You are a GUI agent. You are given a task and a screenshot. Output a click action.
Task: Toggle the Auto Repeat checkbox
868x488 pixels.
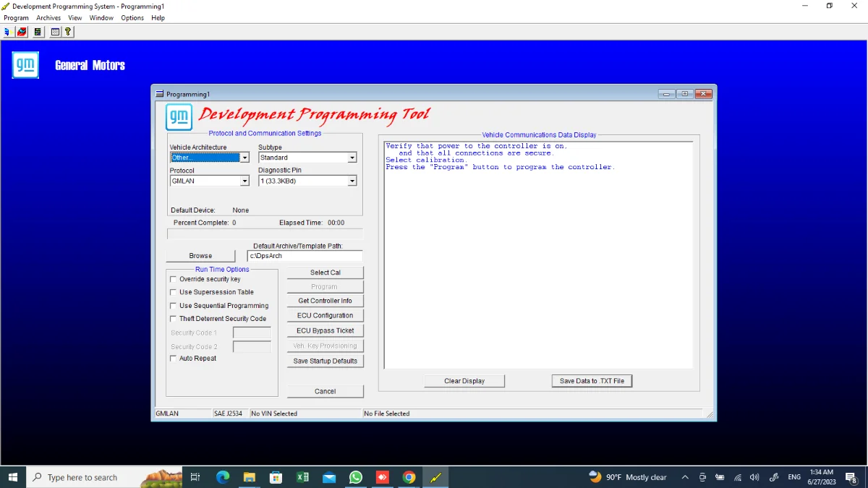tap(173, 359)
